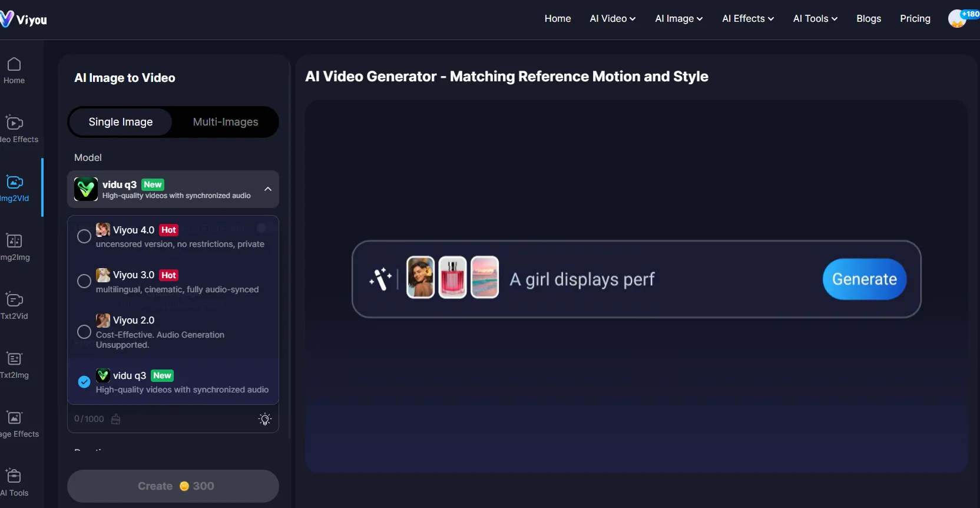The height and width of the screenshot is (508, 980).
Task: Click the blue Generate button
Action: click(864, 279)
